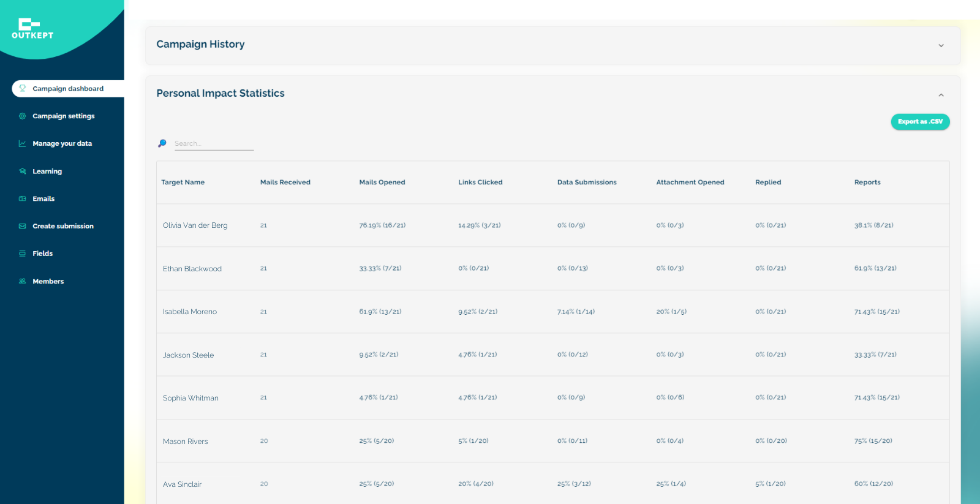Open Campaign dashboard menu item
Screen dimensions: 980x504
click(68, 88)
